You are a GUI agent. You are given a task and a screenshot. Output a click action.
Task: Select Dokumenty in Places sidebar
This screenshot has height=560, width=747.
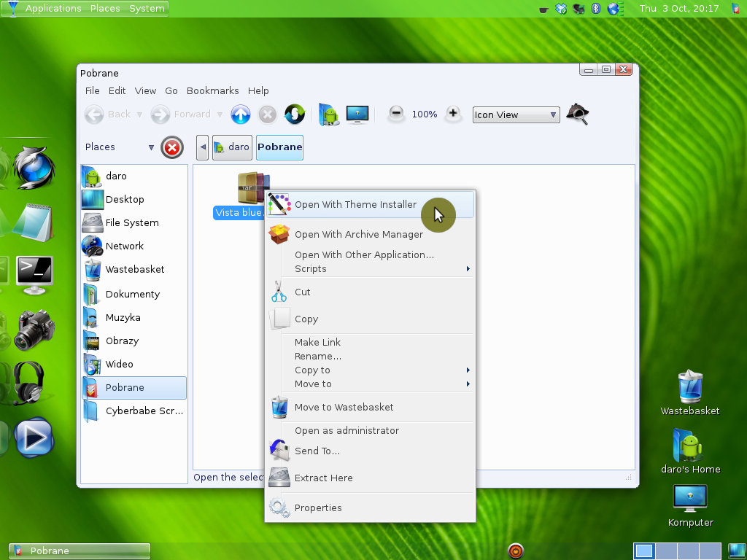(132, 295)
